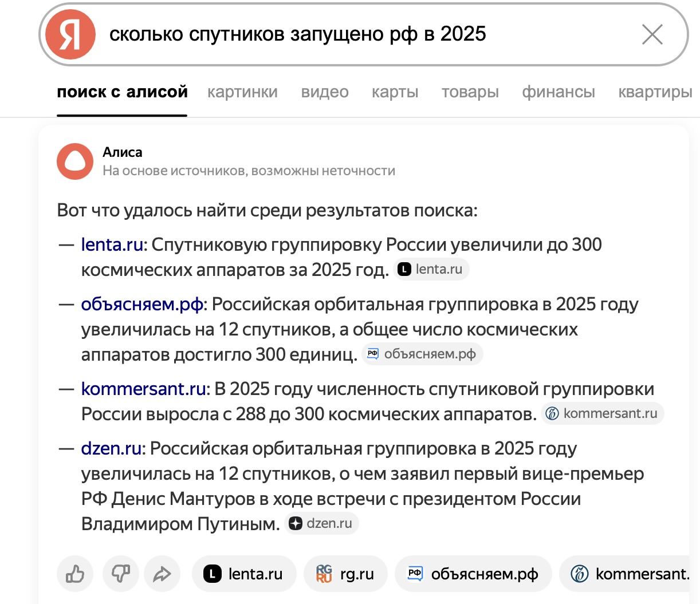Go to the карты tab
Screen dimensions: 700x604
click(395, 92)
